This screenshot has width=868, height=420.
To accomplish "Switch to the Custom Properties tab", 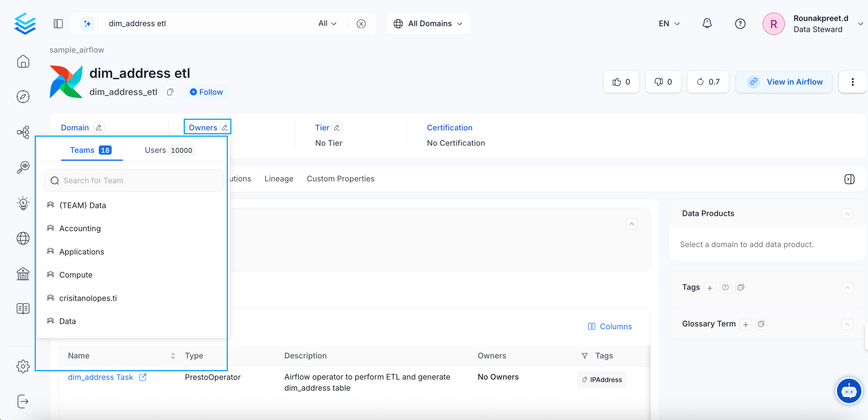I will tap(340, 179).
